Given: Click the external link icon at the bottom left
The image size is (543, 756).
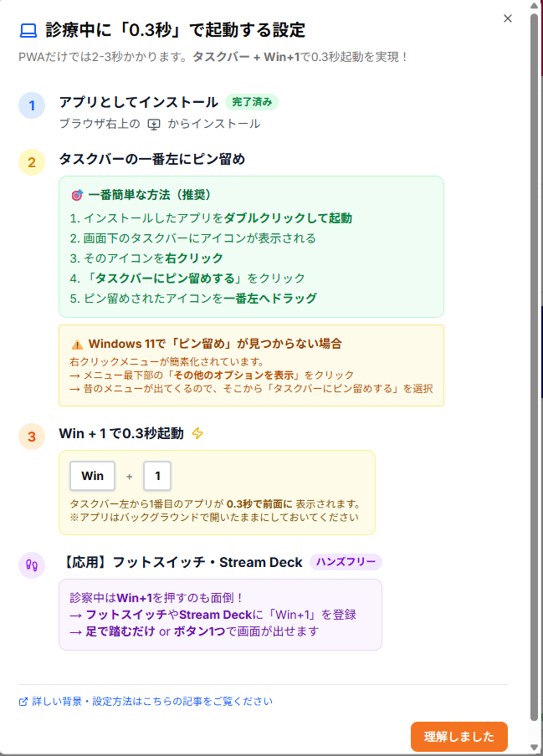Looking at the screenshot, I should click(23, 702).
